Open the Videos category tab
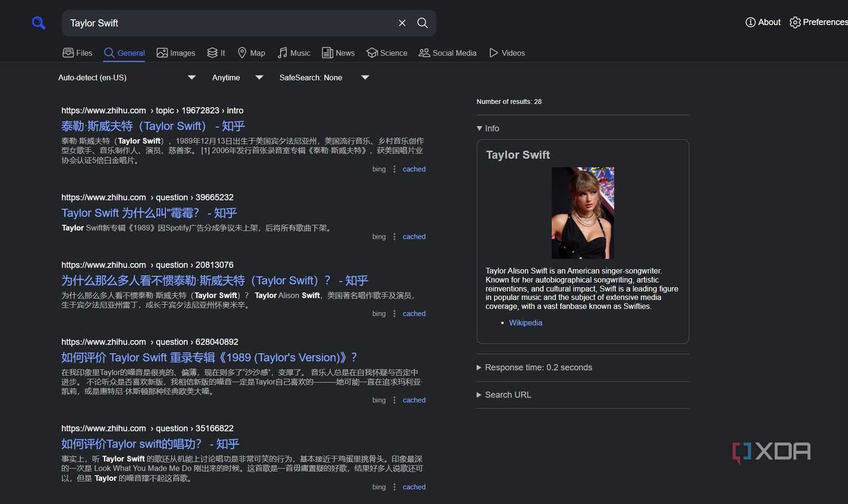The width and height of the screenshot is (848, 504). click(x=507, y=53)
